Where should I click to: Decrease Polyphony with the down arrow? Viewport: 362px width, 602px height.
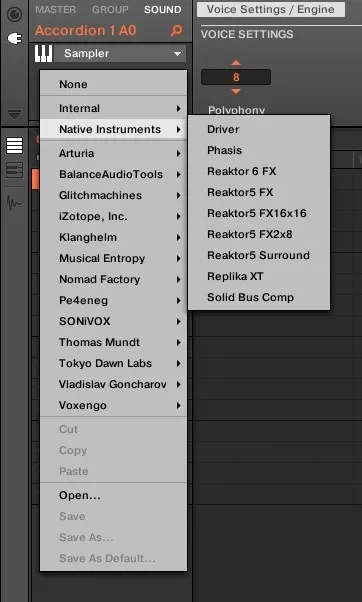[236, 91]
